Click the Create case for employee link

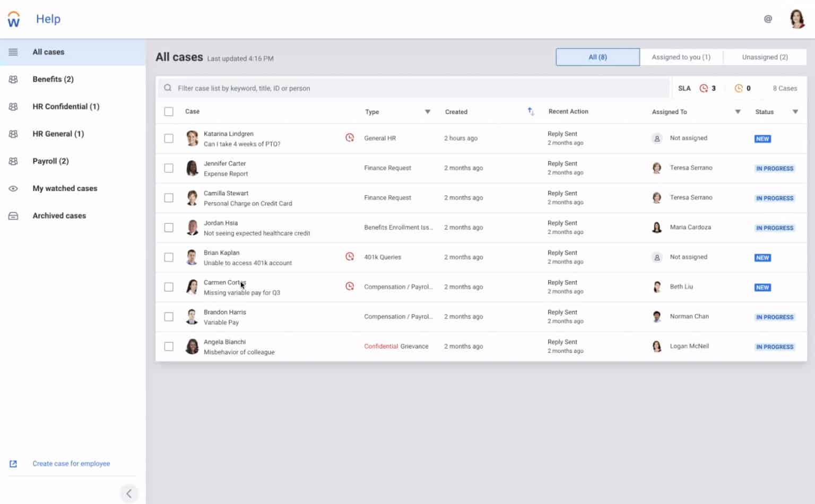pyautogui.click(x=71, y=463)
